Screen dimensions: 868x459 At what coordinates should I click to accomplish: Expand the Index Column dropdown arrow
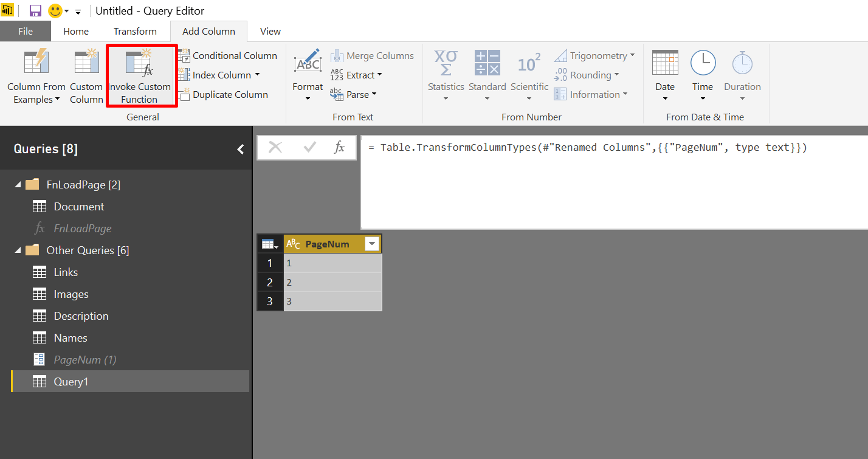(257, 75)
